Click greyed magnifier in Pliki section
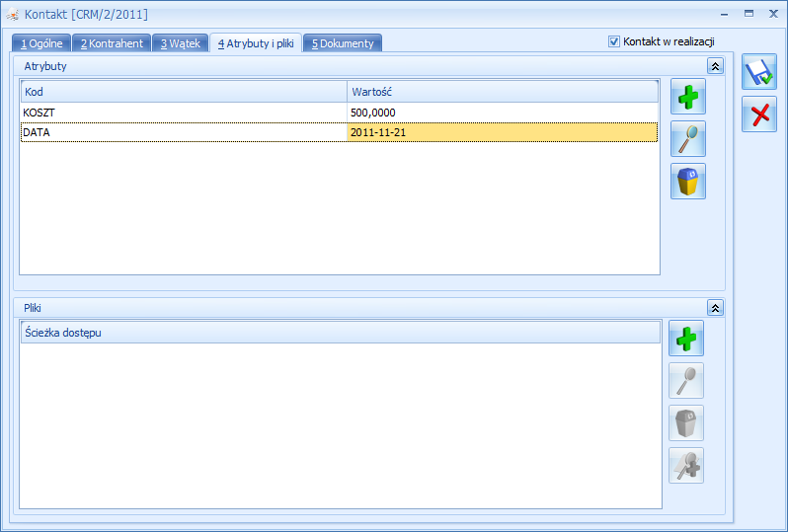Screen dimensions: 788x532 pos(686,381)
